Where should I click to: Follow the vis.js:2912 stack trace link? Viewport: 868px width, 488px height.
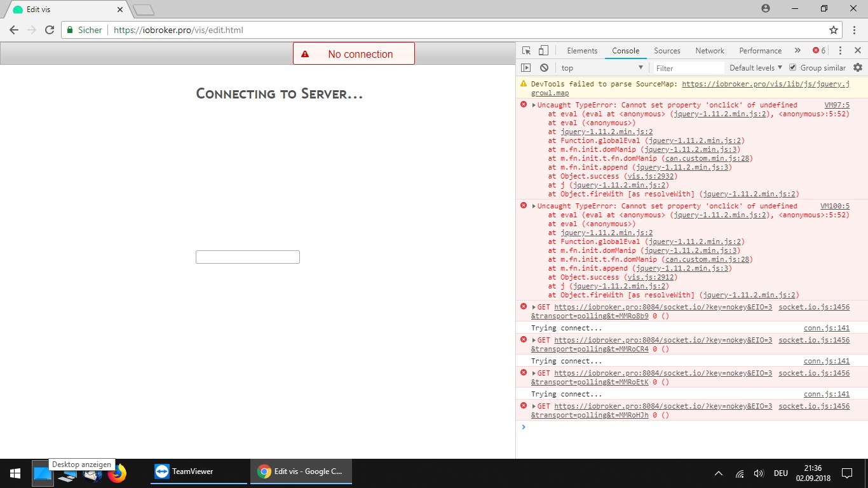tap(651, 277)
